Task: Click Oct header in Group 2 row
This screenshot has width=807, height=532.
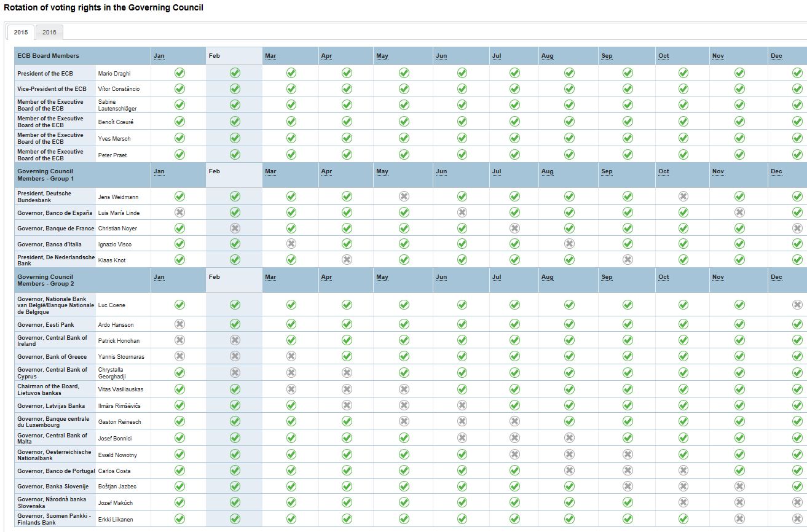Action: tap(664, 277)
